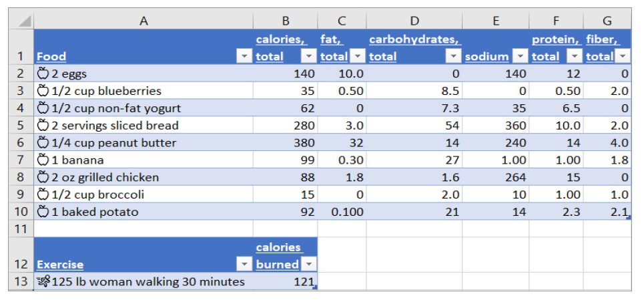Select the row 11 header
The width and height of the screenshot is (644, 302).
[x=20, y=229]
